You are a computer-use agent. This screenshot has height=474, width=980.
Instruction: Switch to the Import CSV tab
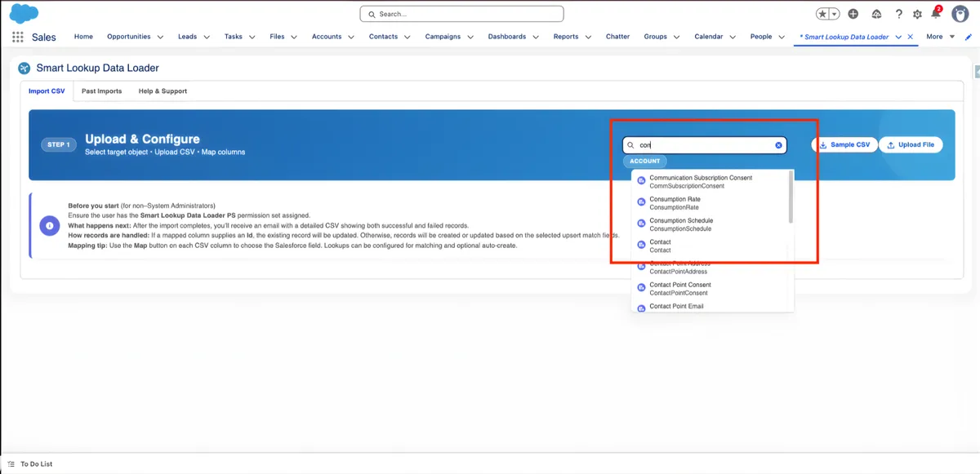tap(47, 91)
